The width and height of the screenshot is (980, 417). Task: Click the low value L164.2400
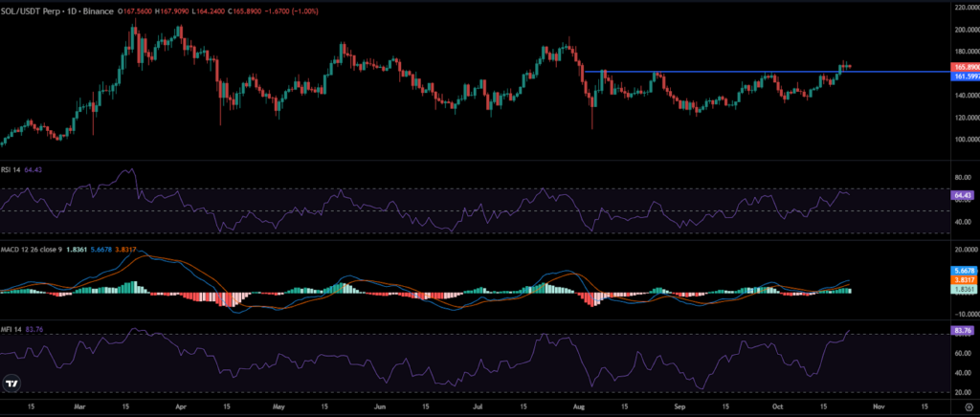[210, 11]
